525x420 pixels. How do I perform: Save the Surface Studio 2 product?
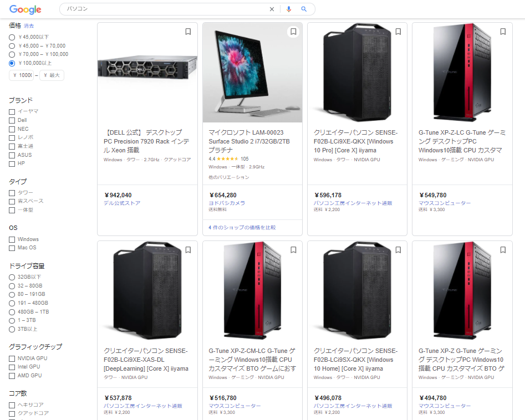293,32
